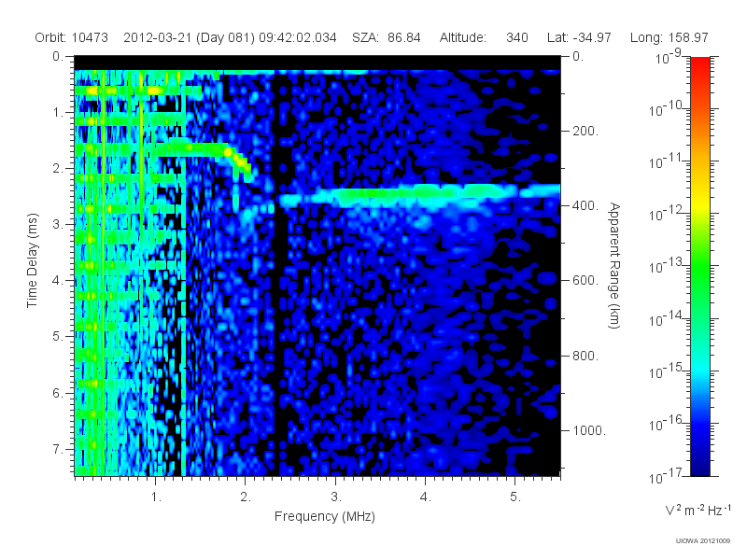Click the 'Long: 158.97' value
The width and height of the screenshot is (747, 560).
click(x=669, y=37)
